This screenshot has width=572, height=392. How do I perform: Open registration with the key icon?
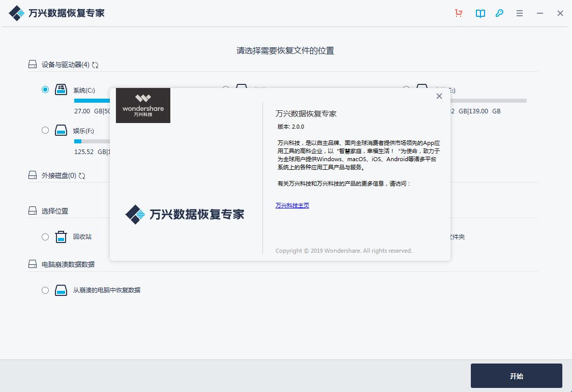(499, 13)
